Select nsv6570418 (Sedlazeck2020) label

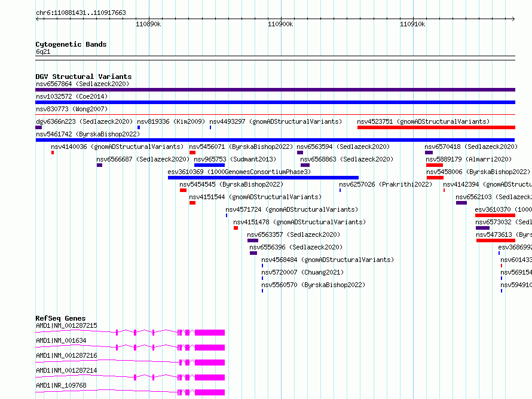(x=471, y=147)
